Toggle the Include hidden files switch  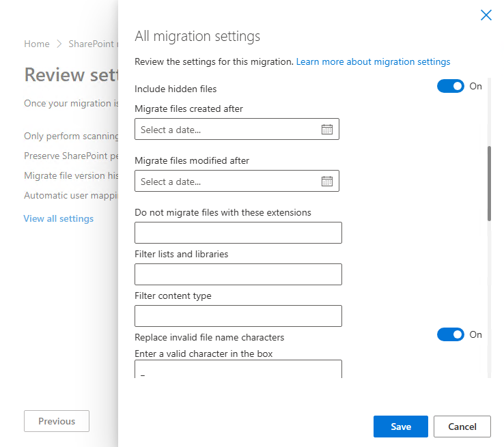tap(450, 86)
